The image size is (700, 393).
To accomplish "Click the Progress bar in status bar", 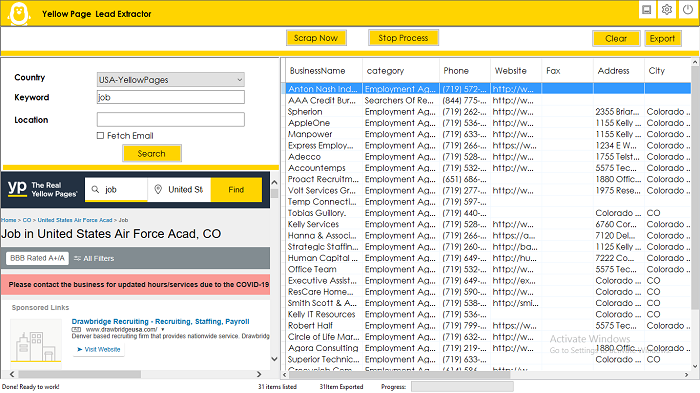I will (x=462, y=387).
